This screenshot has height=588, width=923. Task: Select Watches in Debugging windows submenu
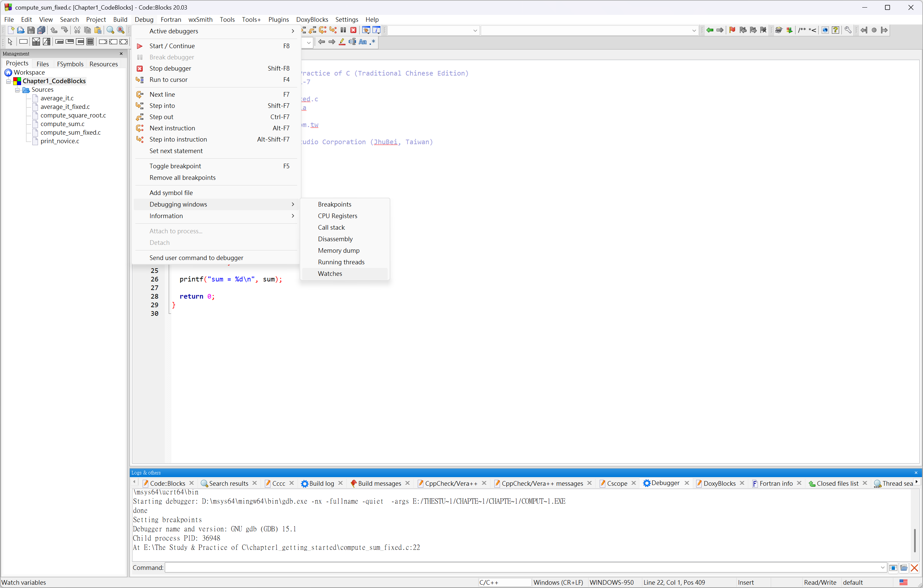point(330,274)
